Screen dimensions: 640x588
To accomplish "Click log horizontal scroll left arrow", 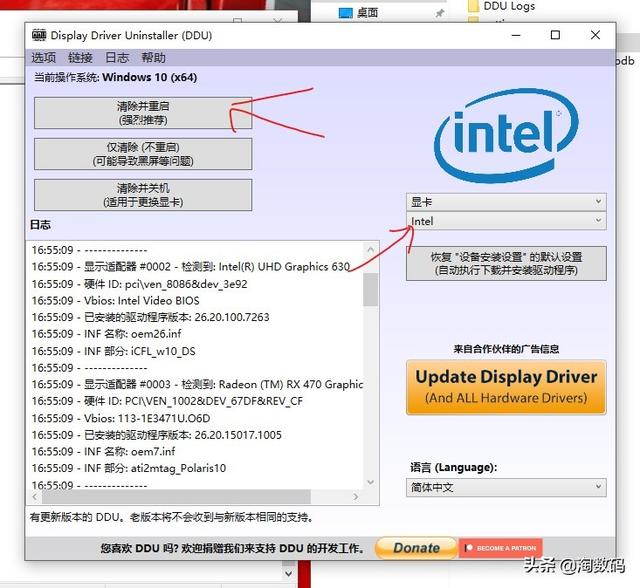I will [35, 497].
